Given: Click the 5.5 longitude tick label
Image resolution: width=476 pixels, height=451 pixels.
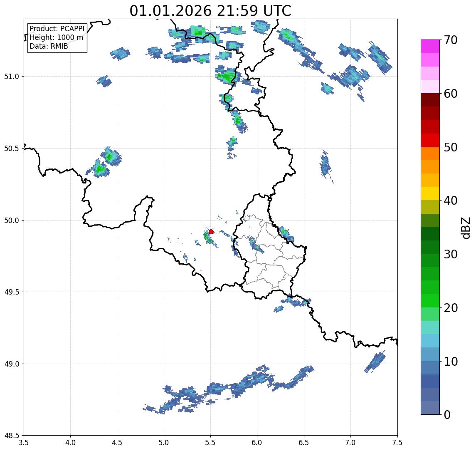Looking at the screenshot, I should (210, 442).
